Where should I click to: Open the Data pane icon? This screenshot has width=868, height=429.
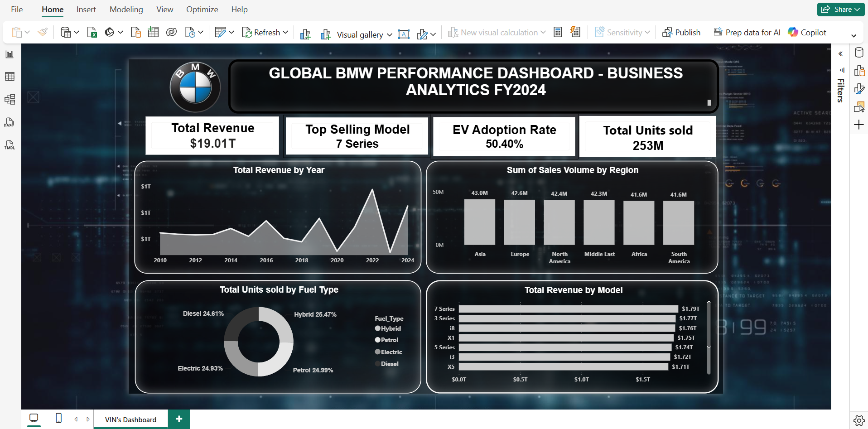click(x=859, y=53)
